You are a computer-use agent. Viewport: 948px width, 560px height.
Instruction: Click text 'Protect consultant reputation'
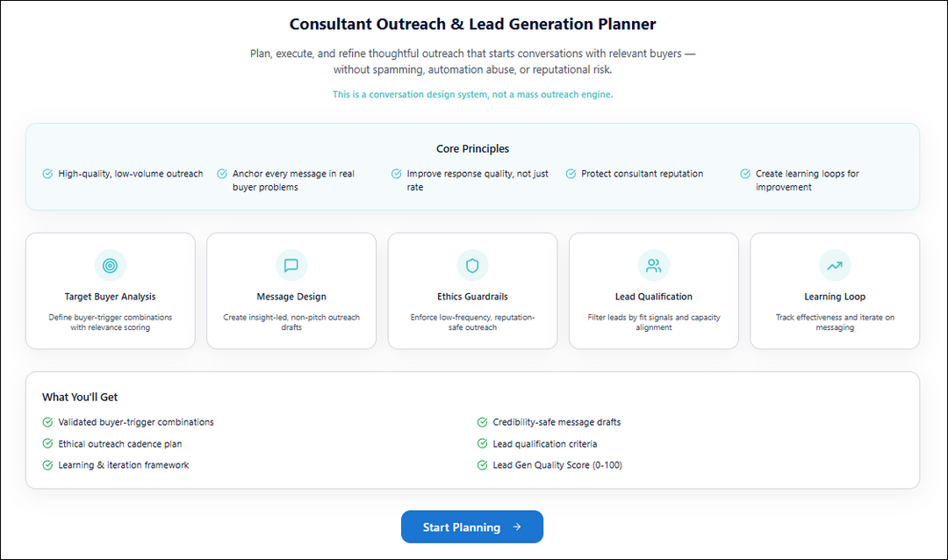(642, 174)
